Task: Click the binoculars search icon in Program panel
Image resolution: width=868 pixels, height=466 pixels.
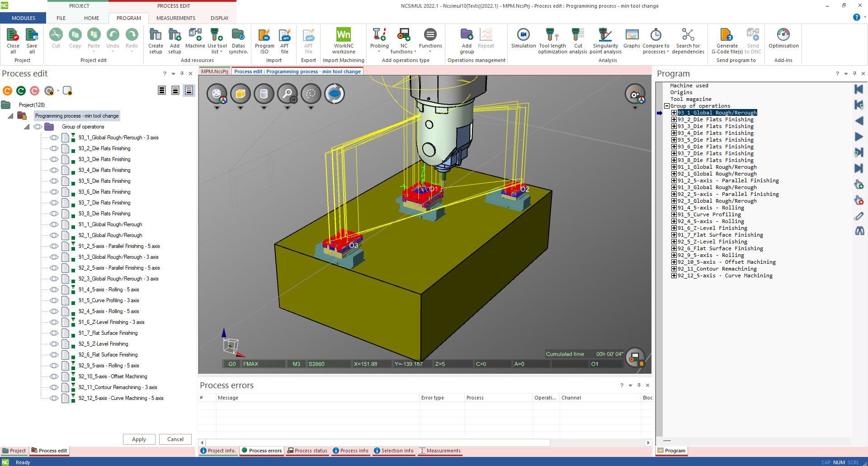Action: 859,231
